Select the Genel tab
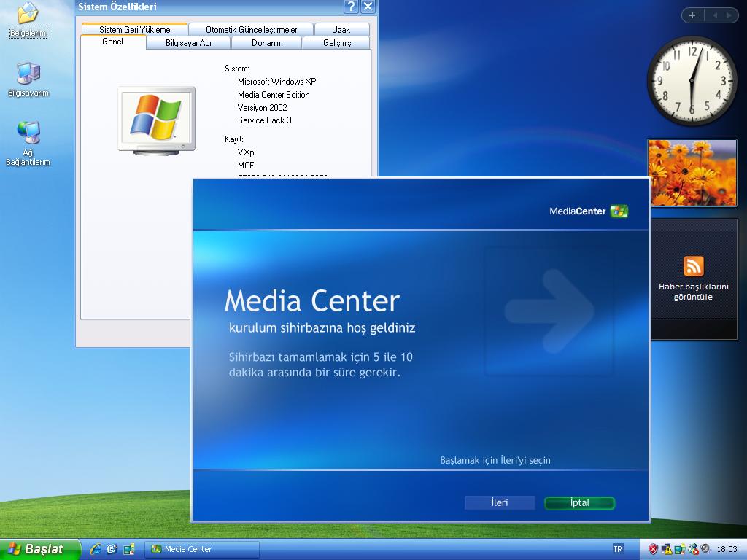 tap(113, 42)
